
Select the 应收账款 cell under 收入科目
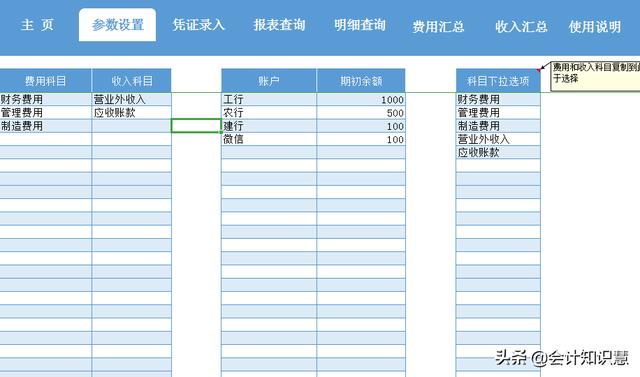point(131,113)
